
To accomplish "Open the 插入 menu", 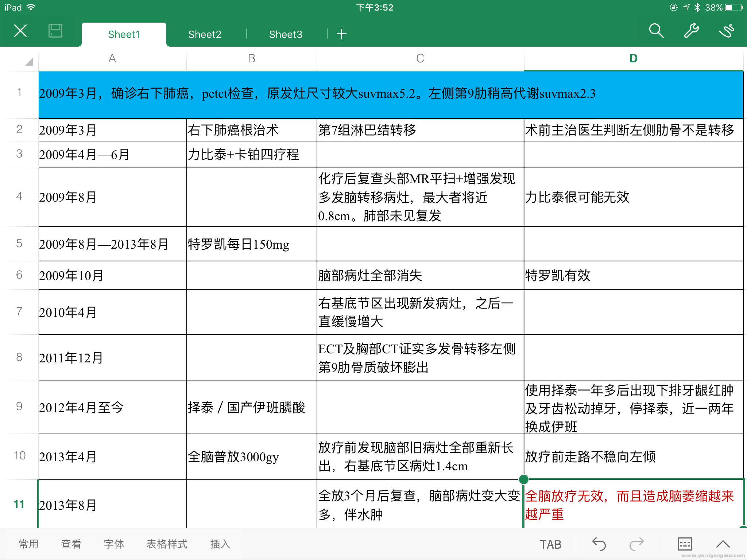I will 220,544.
